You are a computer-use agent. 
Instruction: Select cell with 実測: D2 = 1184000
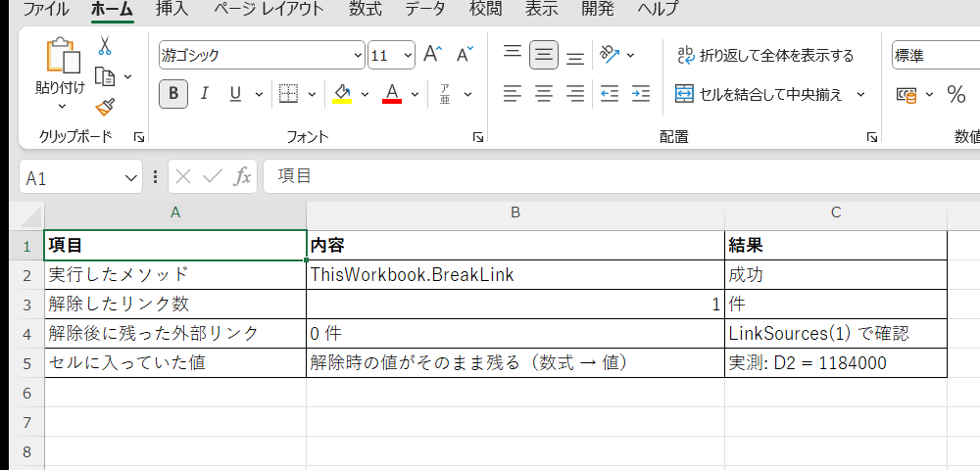pos(836,362)
